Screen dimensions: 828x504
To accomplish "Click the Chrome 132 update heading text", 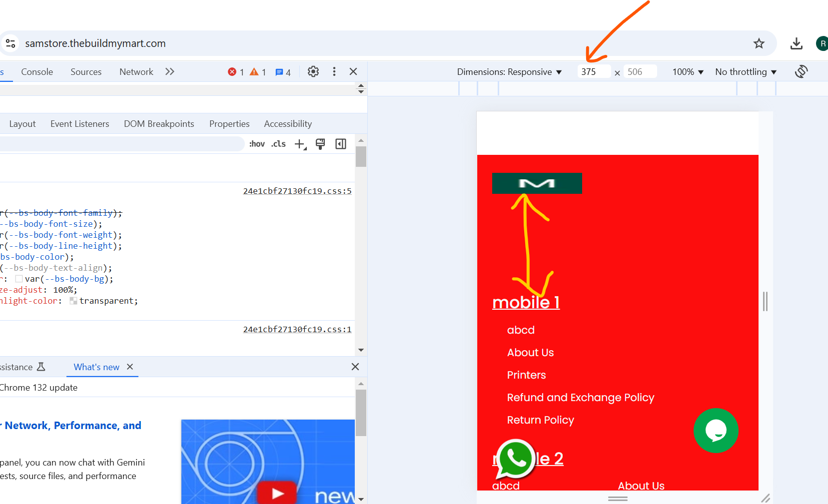I will point(38,388).
